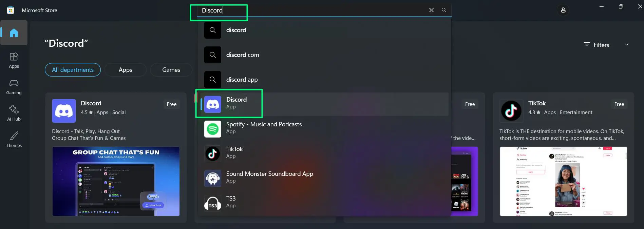Click the search icon beside 'discord' suggestion

click(x=213, y=30)
